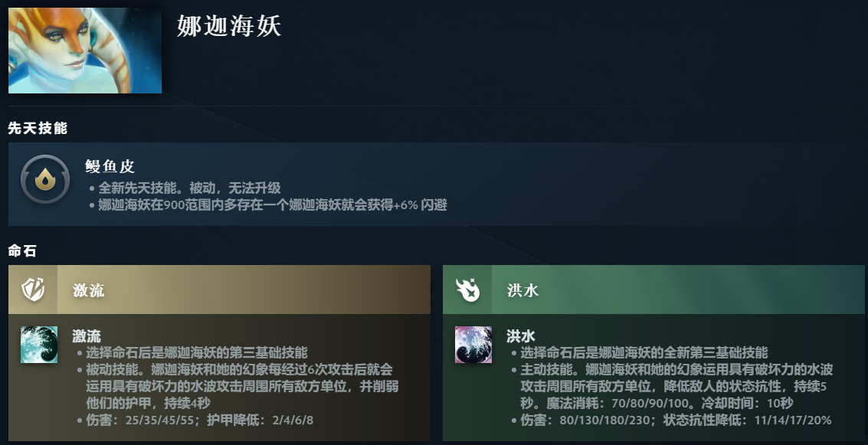
Task: Click the 命石 section heading
Action: 22,250
